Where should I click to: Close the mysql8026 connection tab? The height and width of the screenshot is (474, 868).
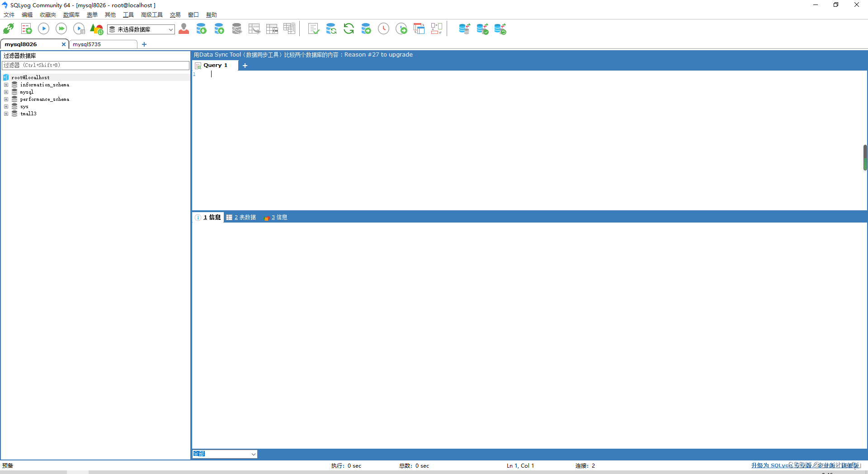(64, 44)
